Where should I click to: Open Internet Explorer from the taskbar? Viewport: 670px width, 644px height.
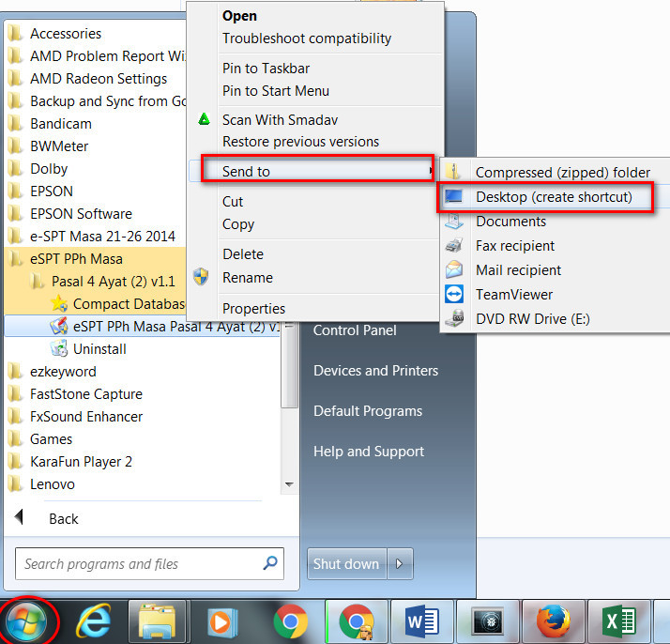tap(93, 621)
